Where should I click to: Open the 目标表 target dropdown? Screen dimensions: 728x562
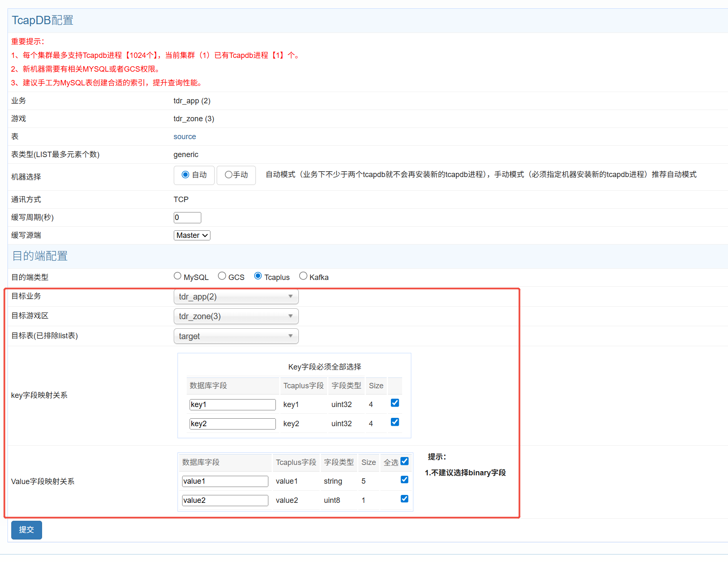click(x=236, y=336)
